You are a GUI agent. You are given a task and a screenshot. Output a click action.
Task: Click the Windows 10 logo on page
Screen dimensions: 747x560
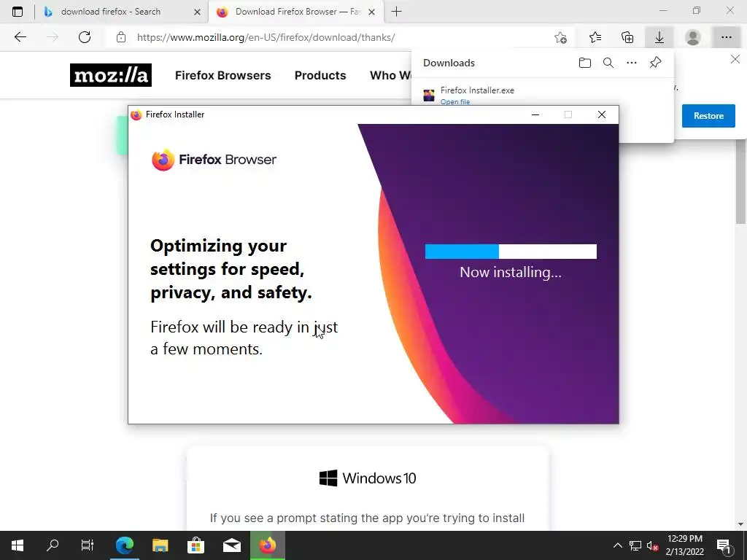click(368, 478)
